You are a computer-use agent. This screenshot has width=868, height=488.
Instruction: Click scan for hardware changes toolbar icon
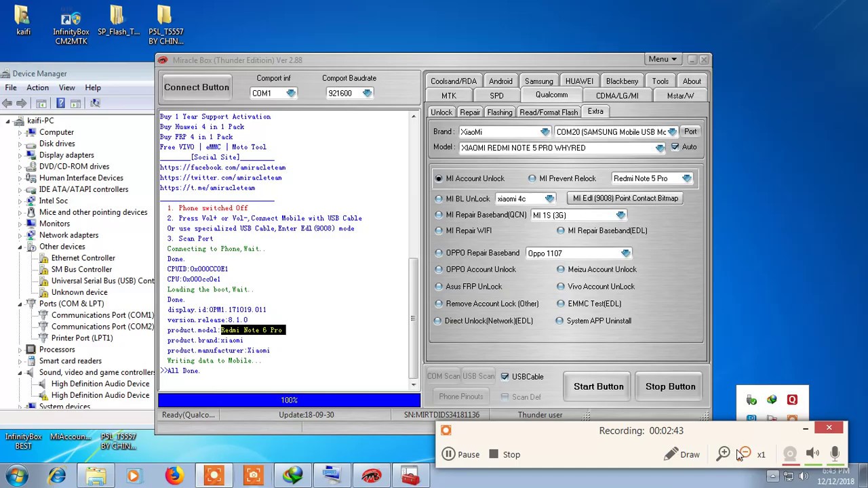tap(95, 103)
